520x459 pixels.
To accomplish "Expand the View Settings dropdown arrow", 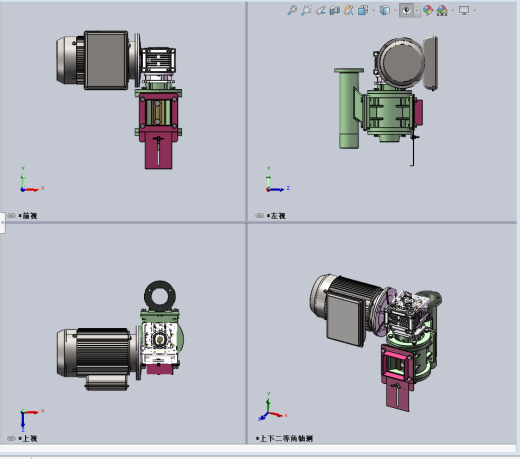I will (x=475, y=11).
